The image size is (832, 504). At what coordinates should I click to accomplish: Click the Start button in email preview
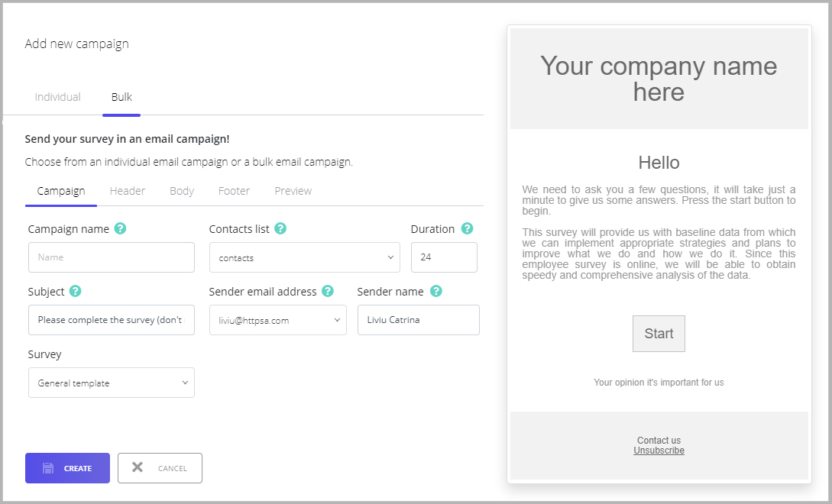(x=659, y=334)
